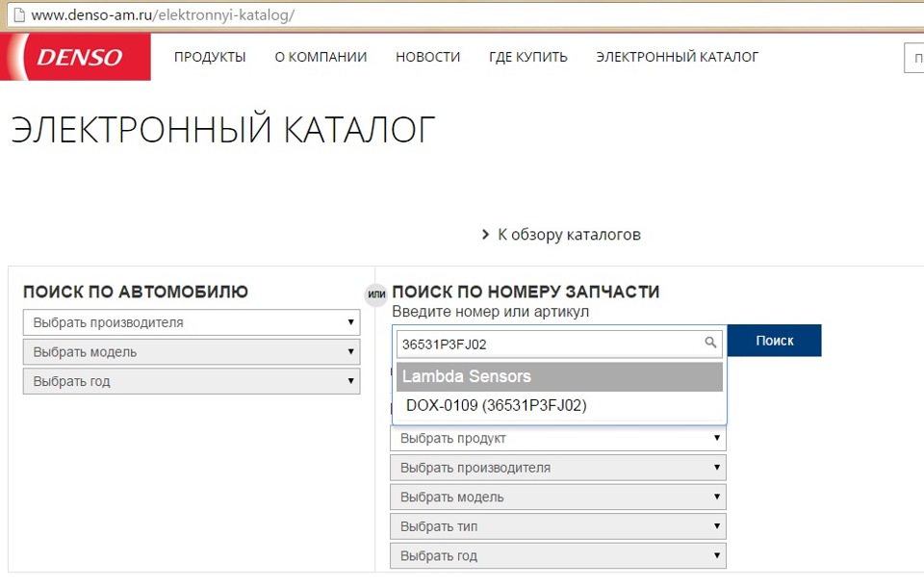Click the page icon in address bar
This screenshot has height=587, width=924.
19,14
